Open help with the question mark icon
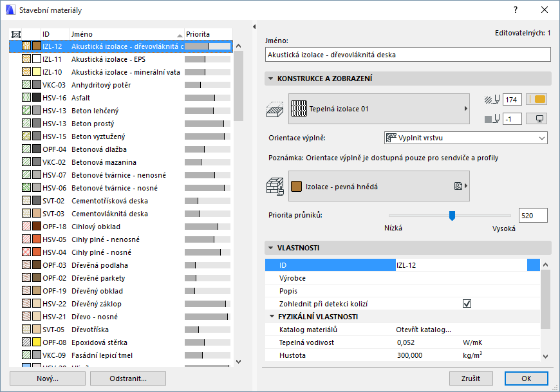 pos(516,10)
